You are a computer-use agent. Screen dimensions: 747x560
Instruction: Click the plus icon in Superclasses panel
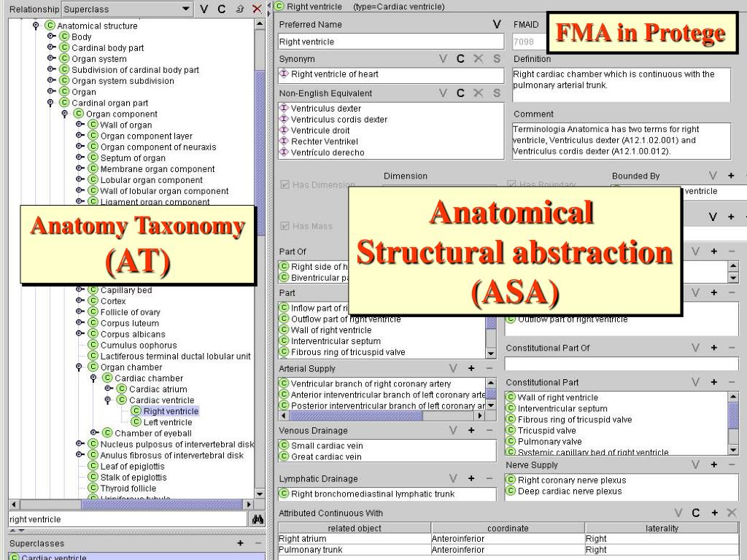(x=240, y=542)
